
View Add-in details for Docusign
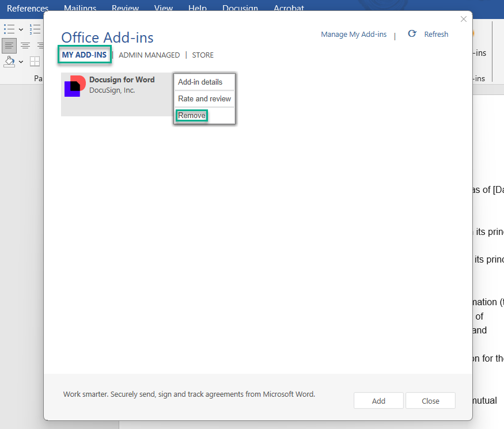(200, 82)
